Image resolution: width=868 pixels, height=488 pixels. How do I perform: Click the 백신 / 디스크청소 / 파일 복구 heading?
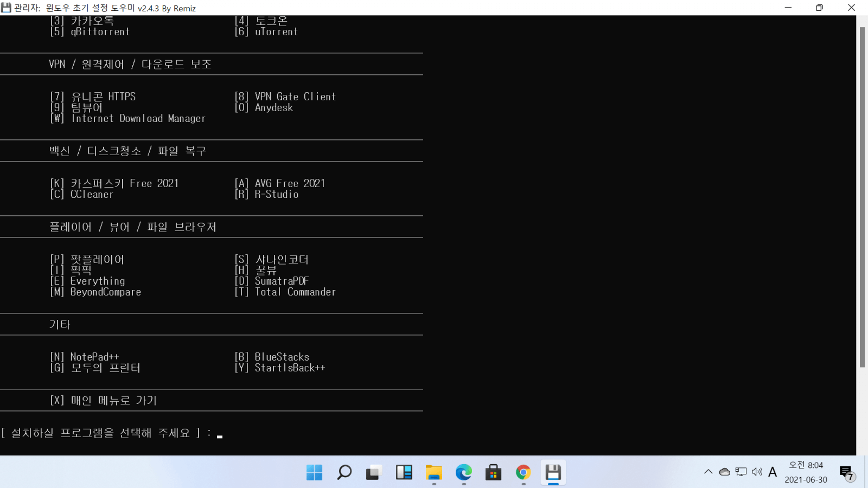[x=128, y=151]
